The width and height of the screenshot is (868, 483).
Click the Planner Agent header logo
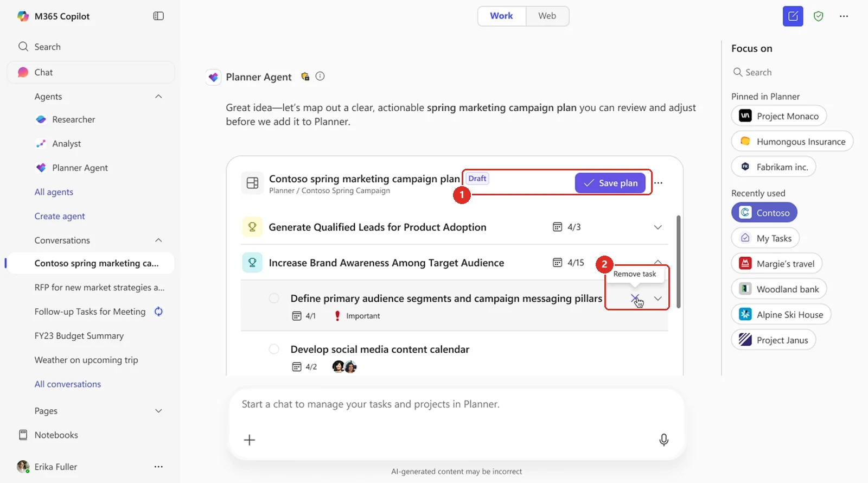pos(213,77)
